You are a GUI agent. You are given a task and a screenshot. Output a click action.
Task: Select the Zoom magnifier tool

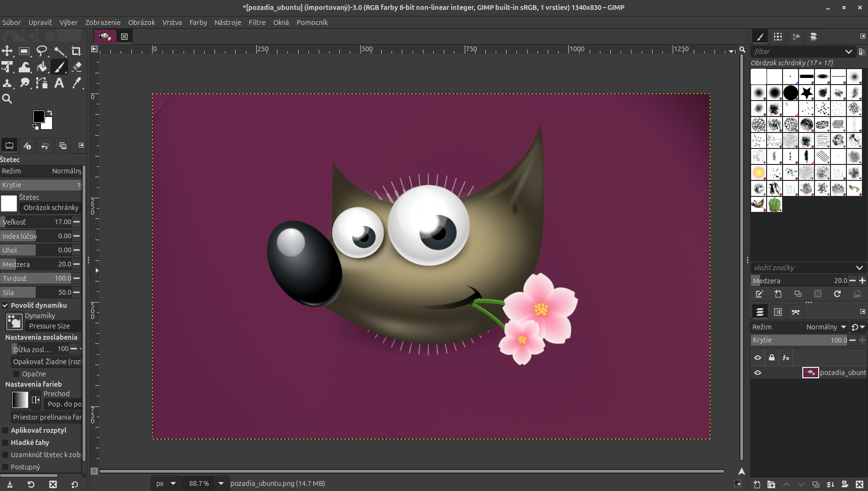(7, 99)
